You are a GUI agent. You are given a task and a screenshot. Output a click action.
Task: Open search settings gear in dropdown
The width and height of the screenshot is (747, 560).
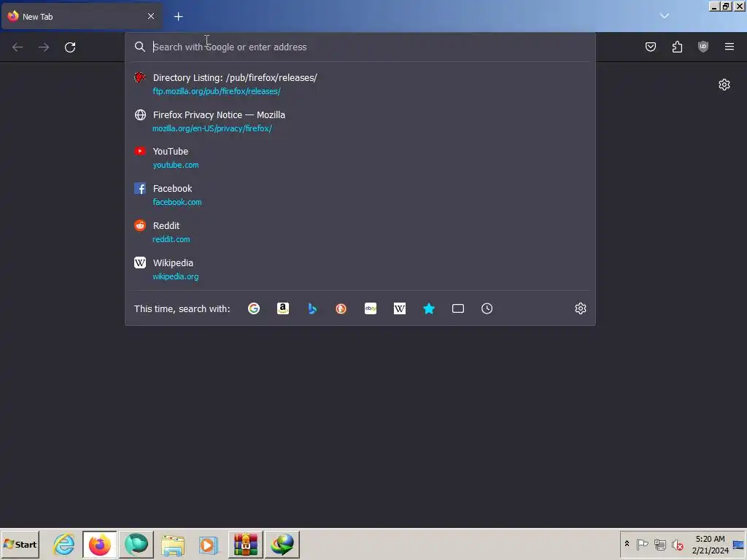pyautogui.click(x=580, y=308)
